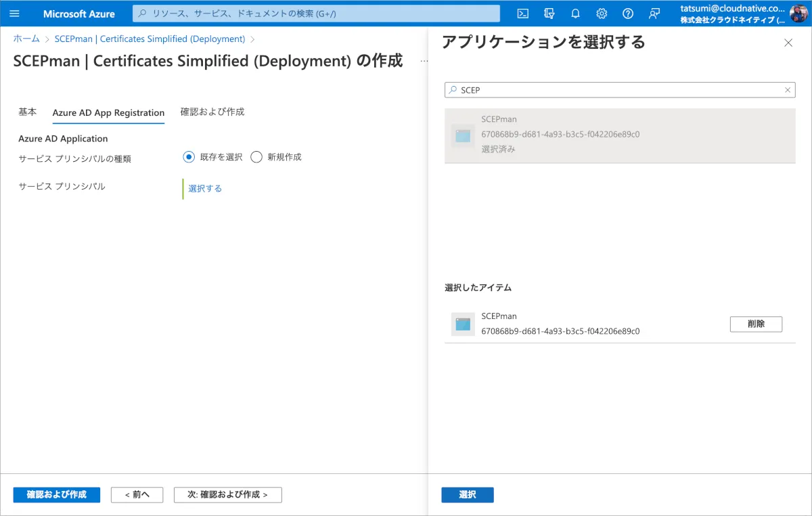Viewport: 812px width, 516px height.
Task: Clear the SCEP search text with X
Action: 788,90
